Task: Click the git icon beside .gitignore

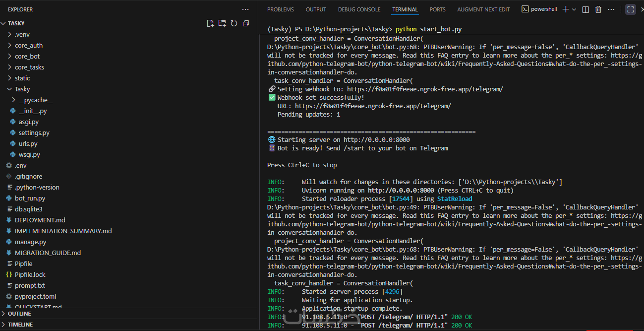Action: click(9, 176)
